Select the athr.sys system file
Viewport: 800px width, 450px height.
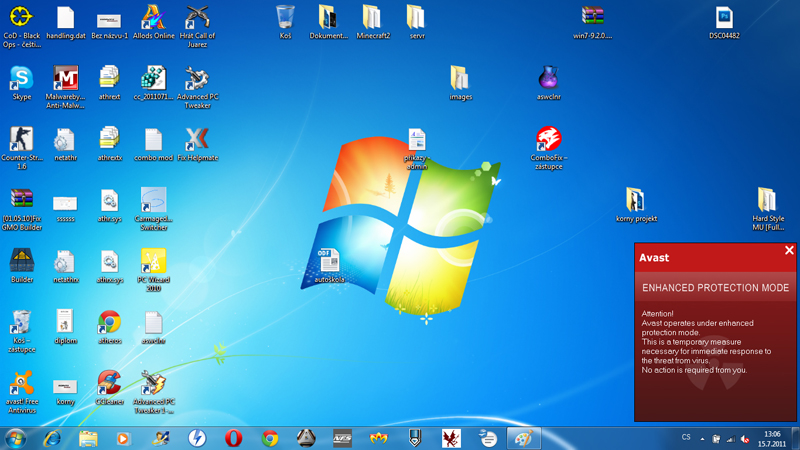click(109, 200)
